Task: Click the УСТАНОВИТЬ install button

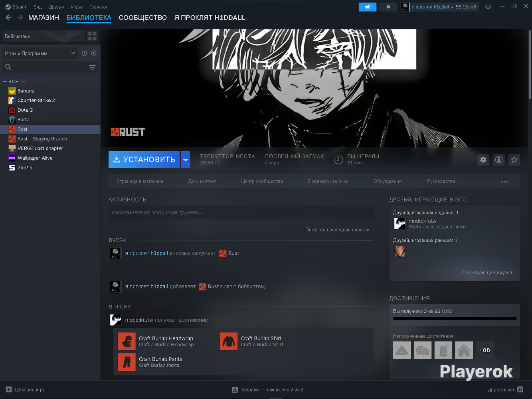Action: (x=144, y=160)
